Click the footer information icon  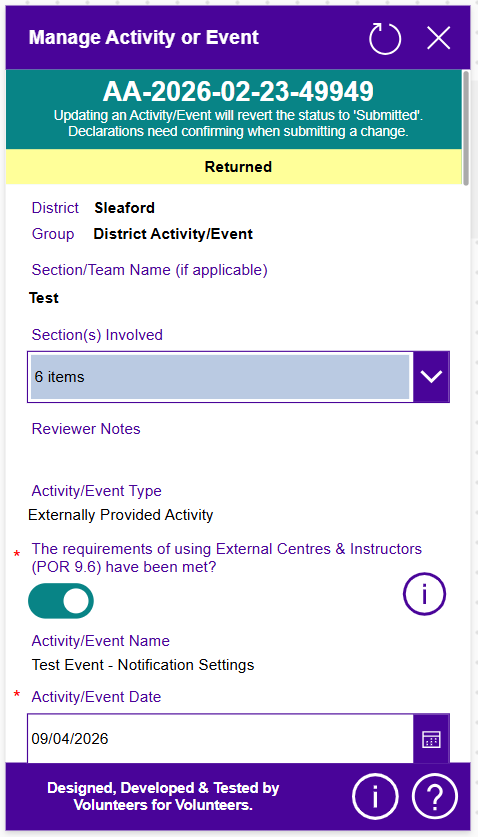click(375, 796)
